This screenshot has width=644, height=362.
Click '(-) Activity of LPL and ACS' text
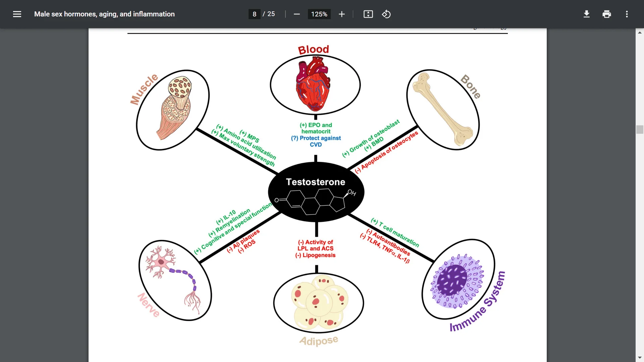point(315,245)
